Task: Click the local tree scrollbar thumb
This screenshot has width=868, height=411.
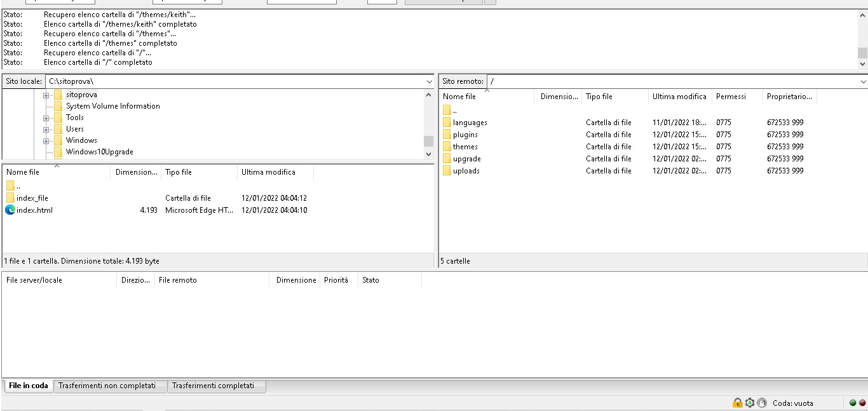Action: point(428,141)
